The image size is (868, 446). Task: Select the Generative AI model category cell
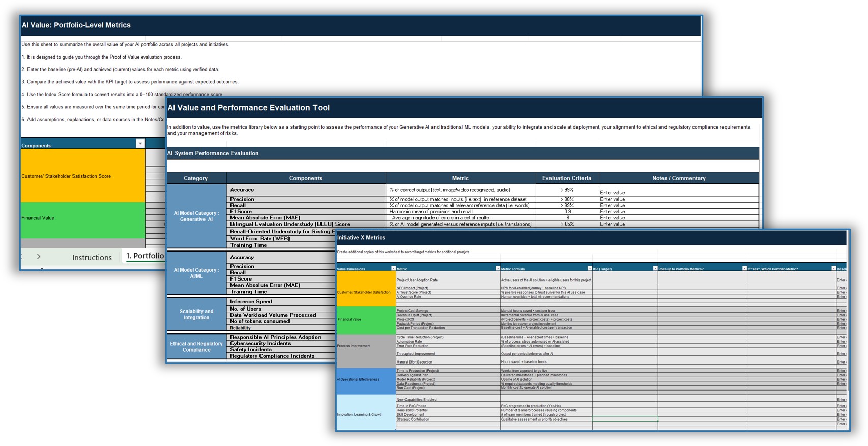point(196,216)
